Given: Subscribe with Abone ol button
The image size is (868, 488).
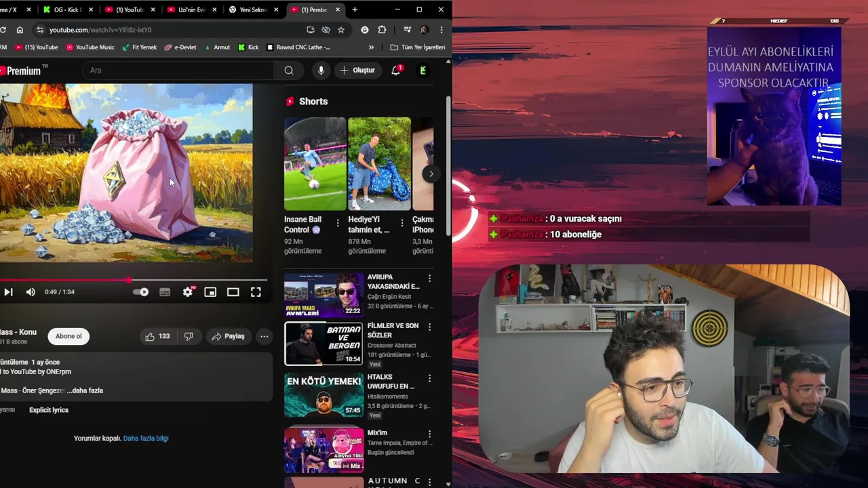Looking at the screenshot, I should click(x=68, y=336).
